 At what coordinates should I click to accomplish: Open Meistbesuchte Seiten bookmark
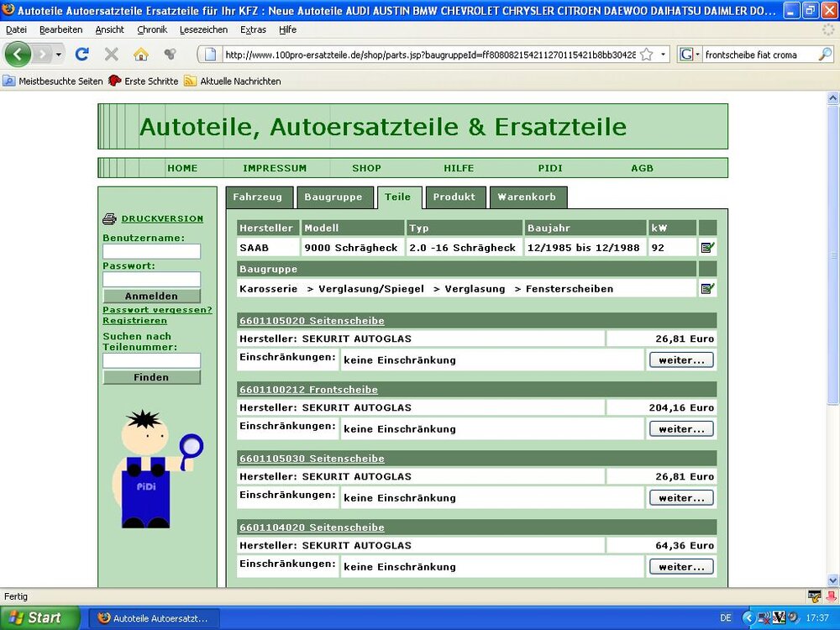54,81
